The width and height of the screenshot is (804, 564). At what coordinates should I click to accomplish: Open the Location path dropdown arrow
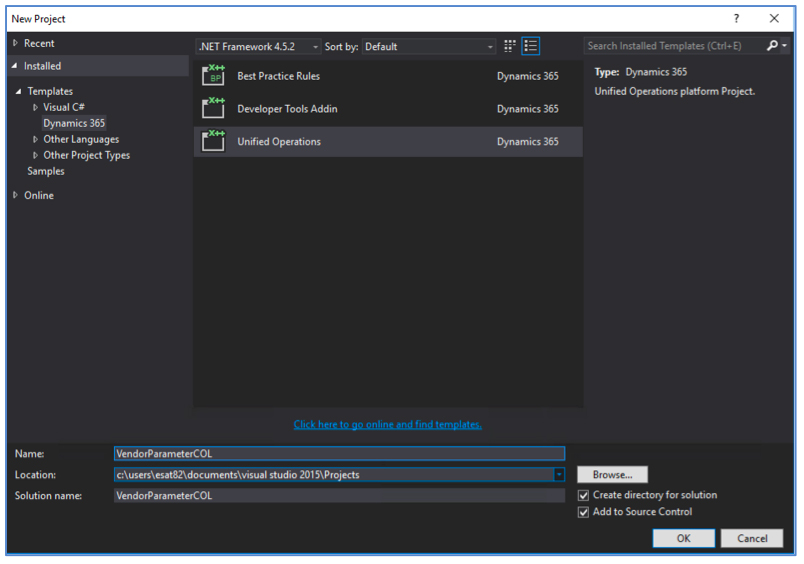click(x=559, y=475)
